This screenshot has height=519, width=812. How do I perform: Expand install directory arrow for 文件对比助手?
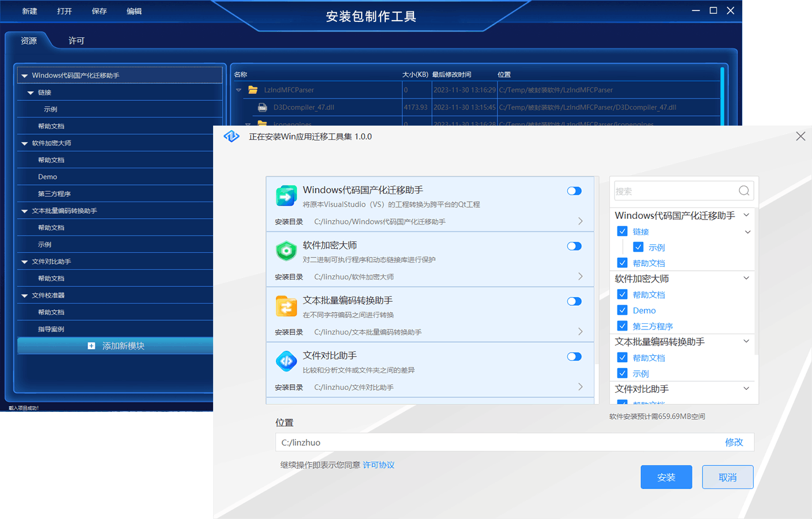[580, 387]
